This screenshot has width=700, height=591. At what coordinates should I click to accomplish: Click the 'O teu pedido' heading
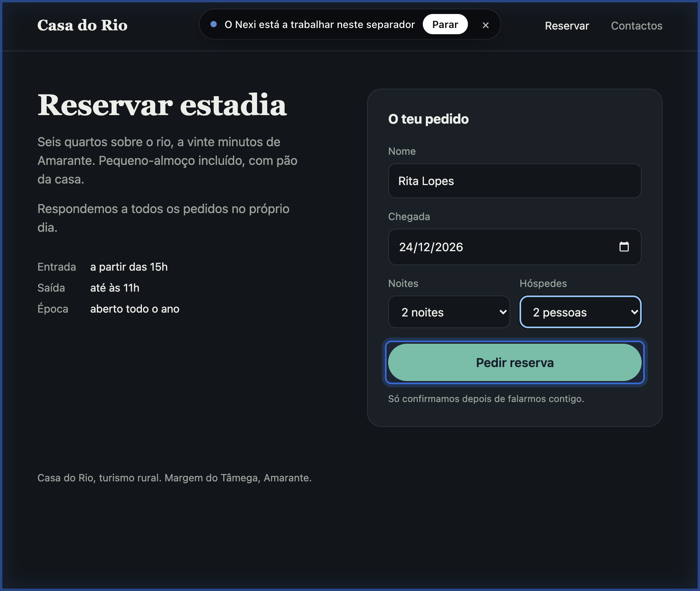[x=428, y=119]
